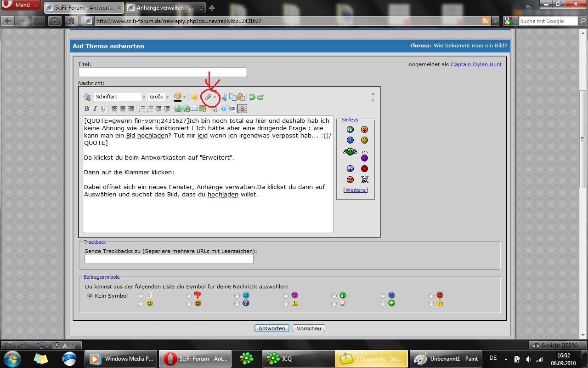Wrap selection in PHP tags
The height and width of the screenshot is (368, 588).
coord(232,109)
